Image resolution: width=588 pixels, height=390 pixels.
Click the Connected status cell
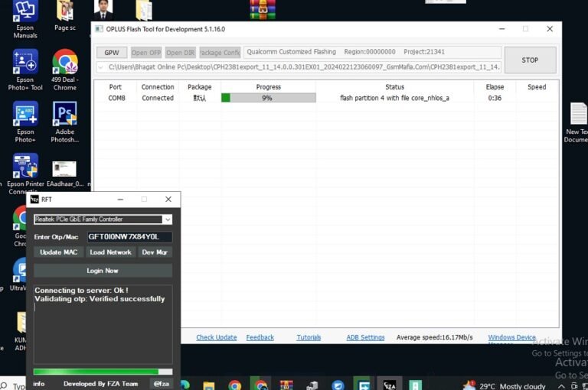tap(158, 98)
